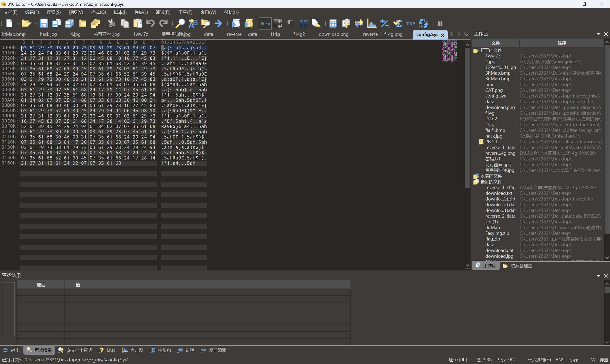
Task: Open the 模板(L) menu
Action: click(141, 12)
